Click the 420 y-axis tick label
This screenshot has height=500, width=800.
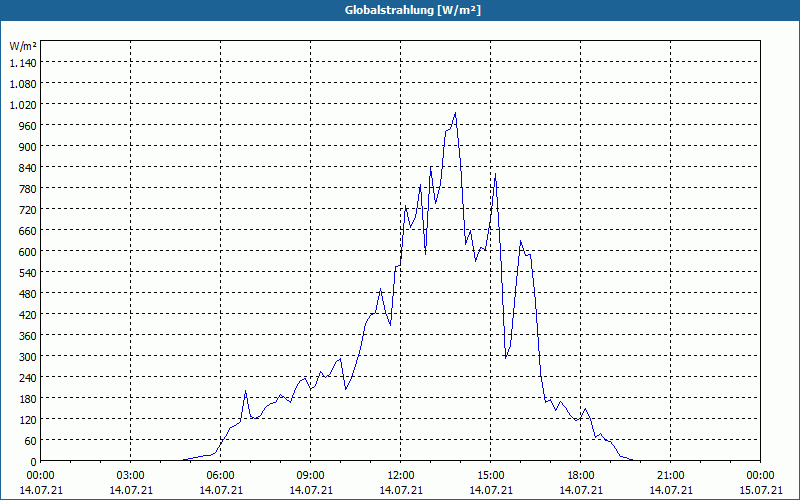tap(28, 315)
